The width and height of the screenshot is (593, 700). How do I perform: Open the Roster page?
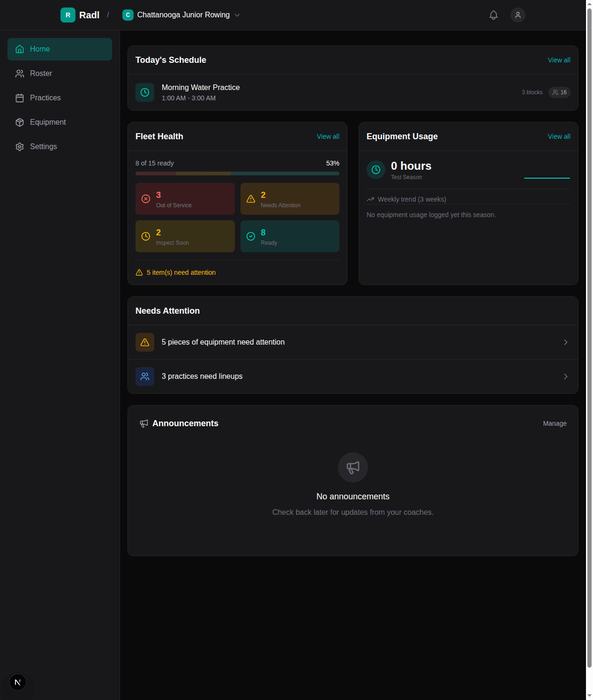60,74
